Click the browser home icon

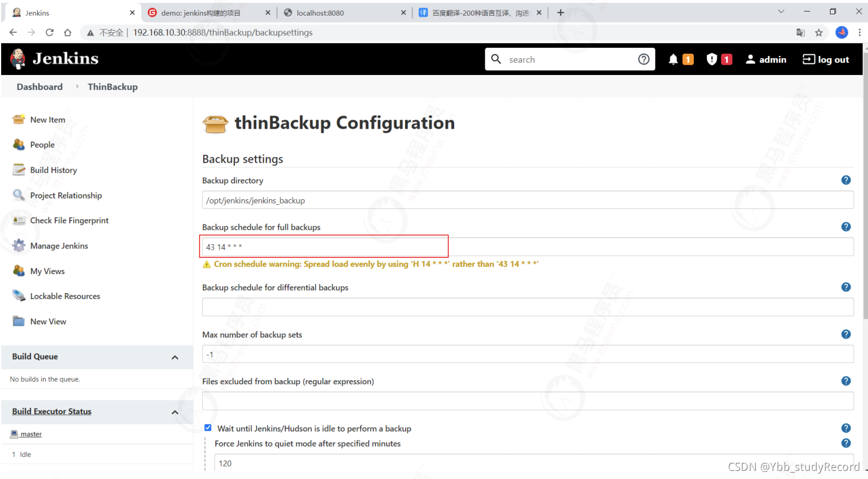click(x=68, y=32)
